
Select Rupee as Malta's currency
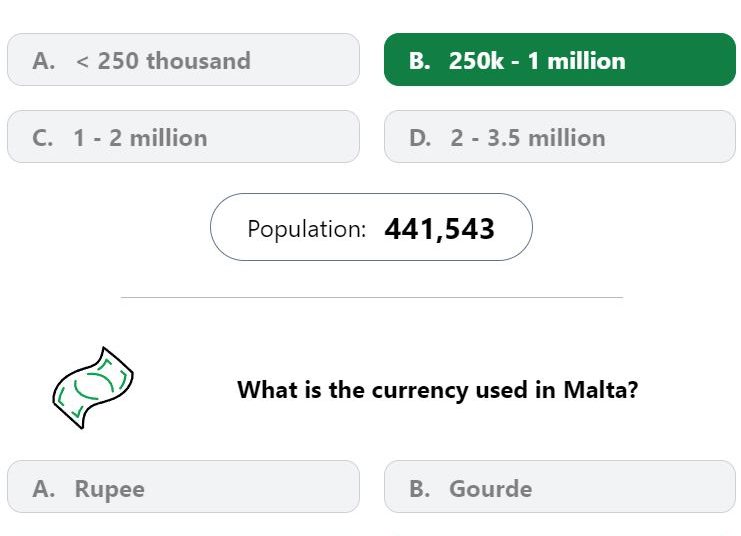(x=183, y=487)
